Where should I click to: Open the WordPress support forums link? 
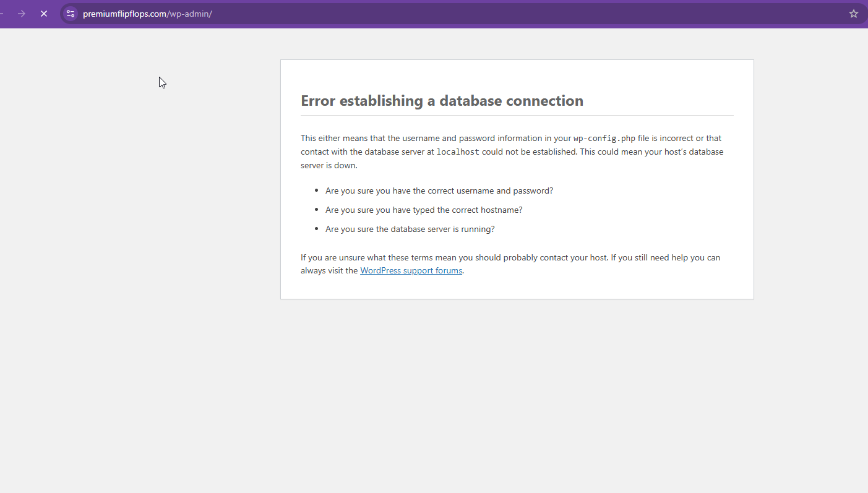point(411,270)
